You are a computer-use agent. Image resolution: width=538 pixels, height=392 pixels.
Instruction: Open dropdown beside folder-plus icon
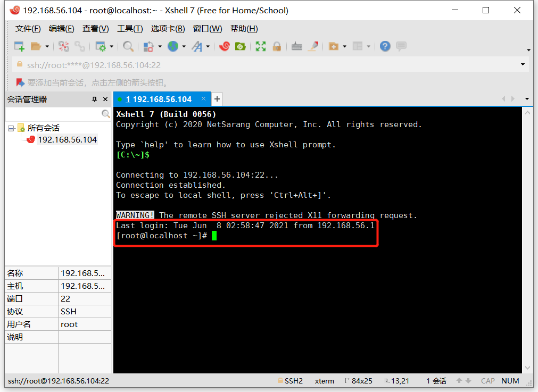pos(344,46)
